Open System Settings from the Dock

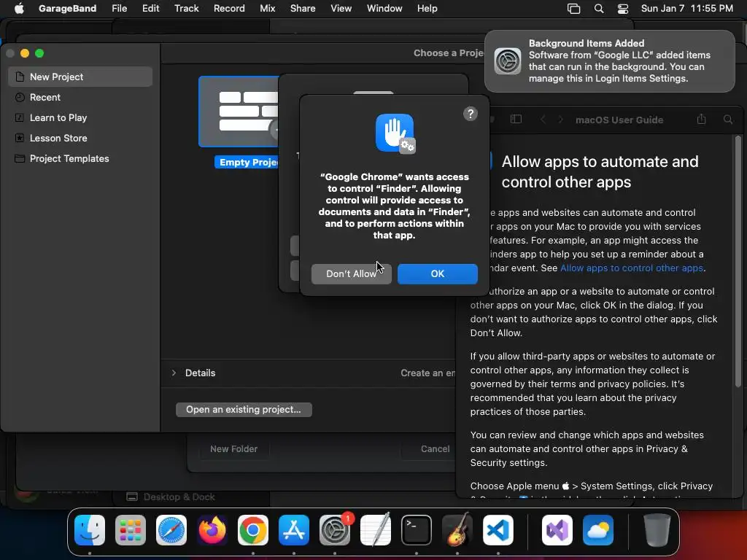334,530
